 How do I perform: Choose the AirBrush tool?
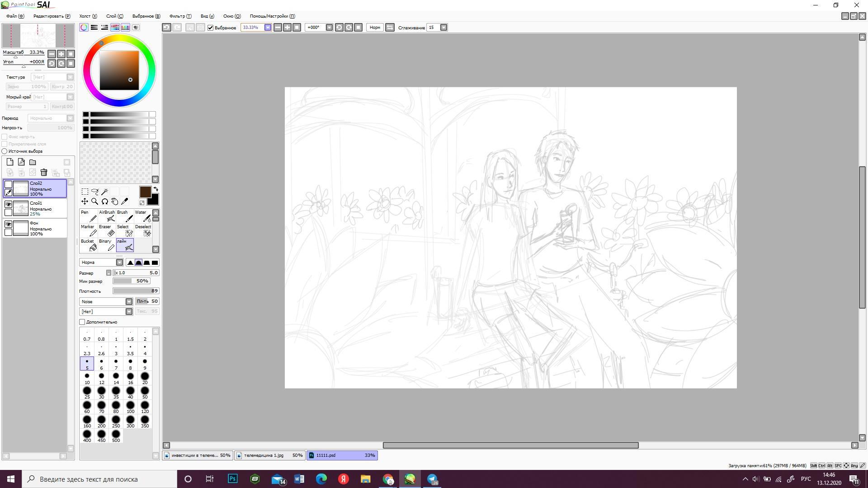coord(108,216)
